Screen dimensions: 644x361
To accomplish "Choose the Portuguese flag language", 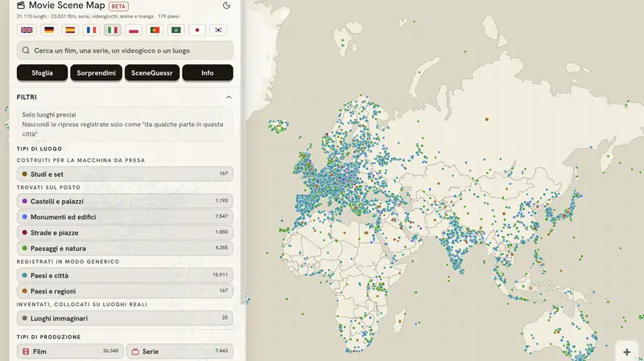I will click(155, 30).
